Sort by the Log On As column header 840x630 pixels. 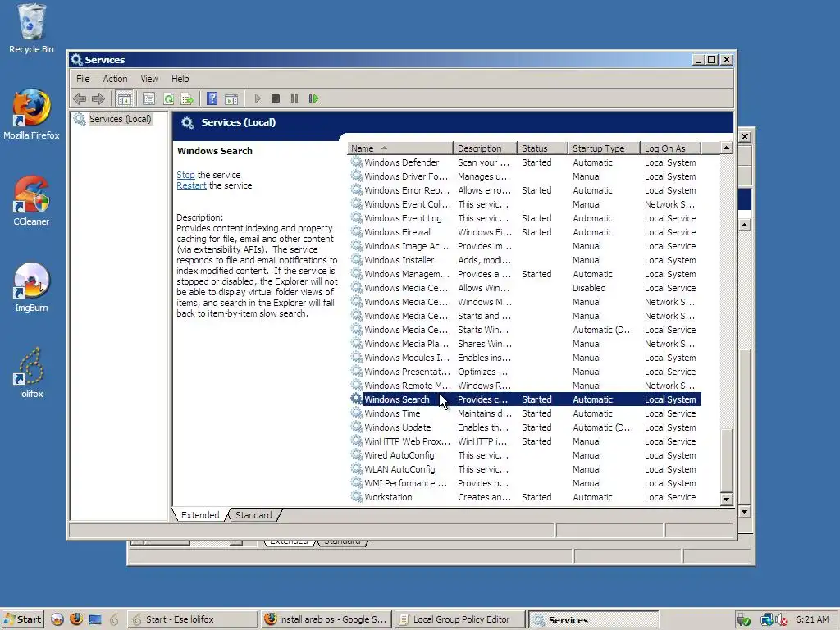coord(671,148)
